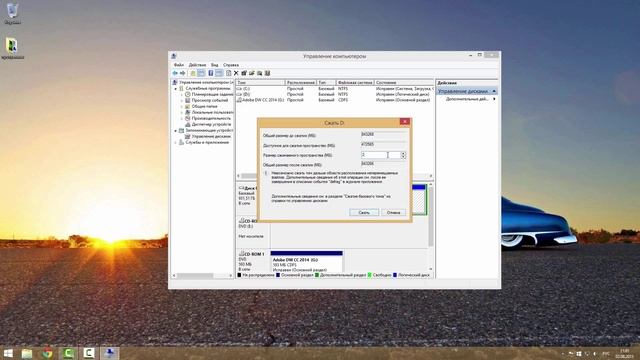Screen dimensions: 640x360
Task: Select the (C:) volume row
Action: point(334,89)
